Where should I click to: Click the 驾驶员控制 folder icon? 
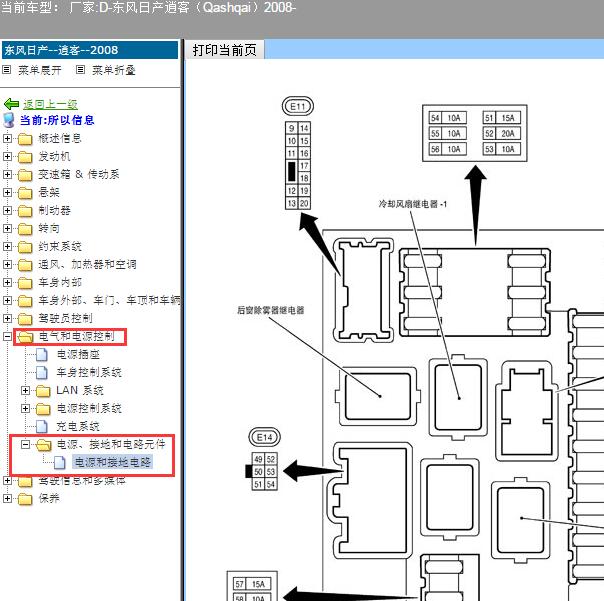pyautogui.click(x=25, y=319)
